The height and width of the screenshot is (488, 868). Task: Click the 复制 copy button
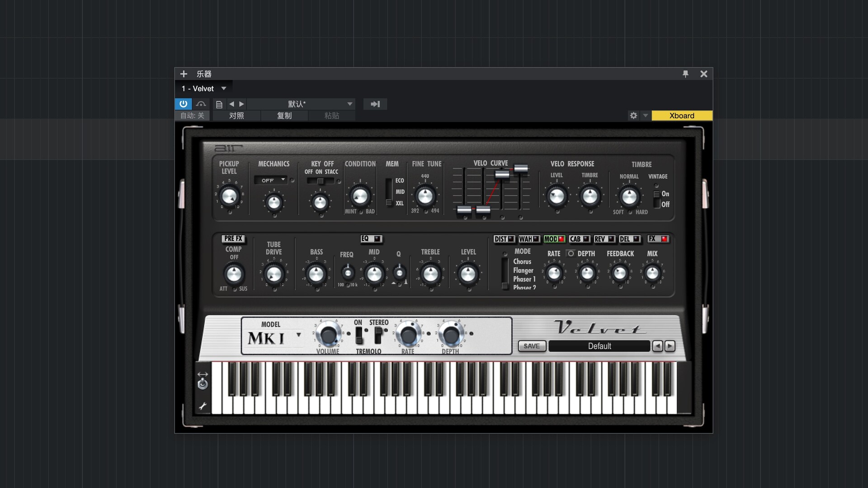coord(284,116)
